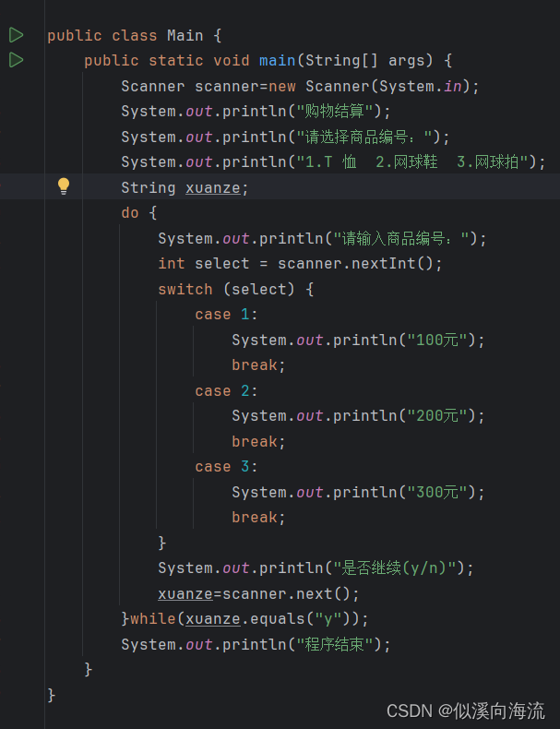Click the break under case 2
560x729 pixels.
point(258,441)
